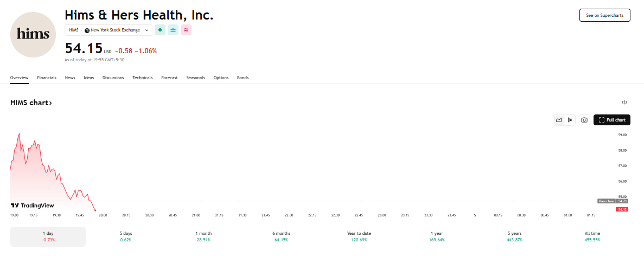Open the embed code icon

624,103
